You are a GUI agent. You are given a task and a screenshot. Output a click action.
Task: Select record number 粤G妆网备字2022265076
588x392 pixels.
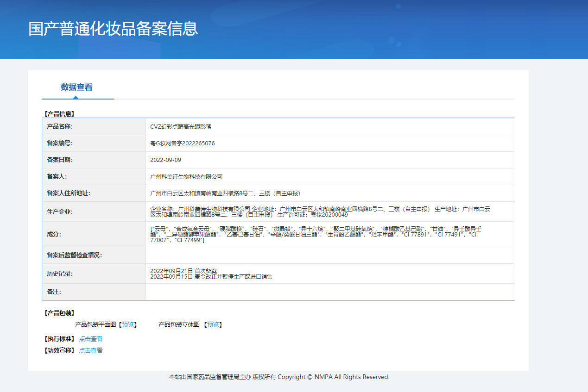pyautogui.click(x=183, y=143)
